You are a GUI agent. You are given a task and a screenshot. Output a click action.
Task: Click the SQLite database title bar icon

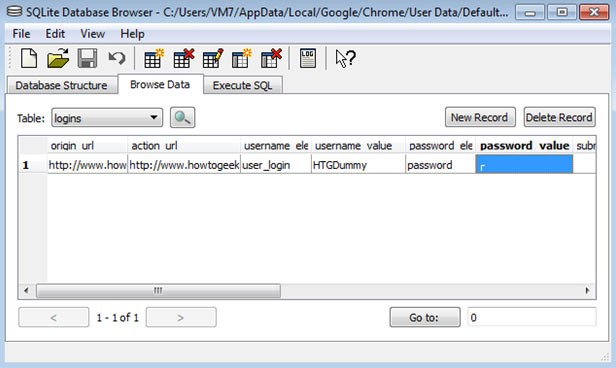15,11
